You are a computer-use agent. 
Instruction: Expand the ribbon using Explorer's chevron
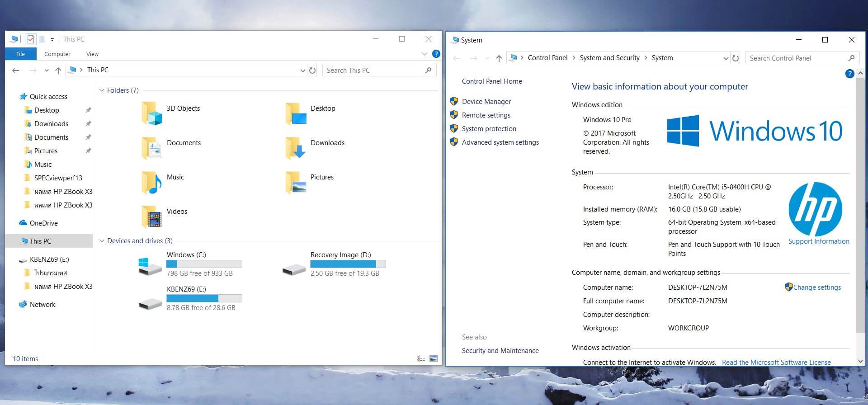[x=424, y=54]
